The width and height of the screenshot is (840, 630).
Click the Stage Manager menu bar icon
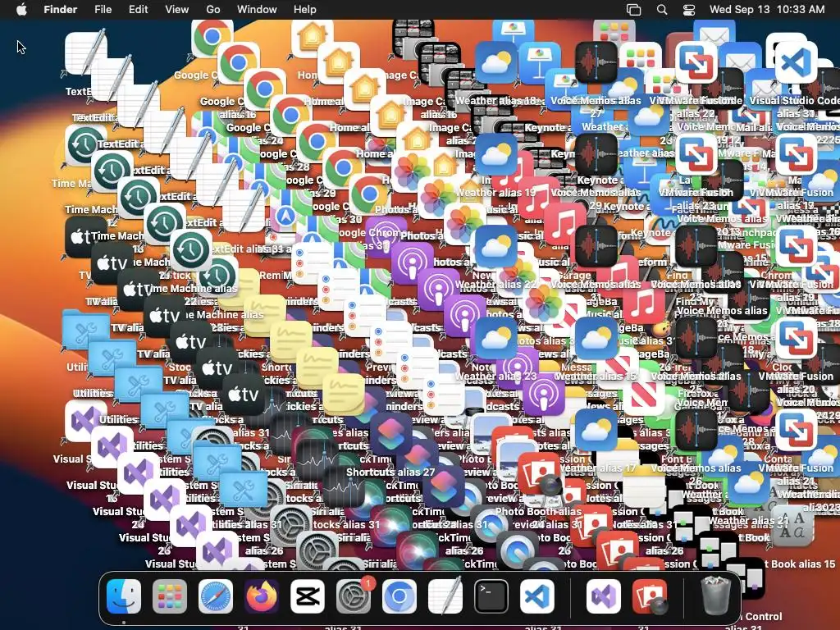click(634, 10)
